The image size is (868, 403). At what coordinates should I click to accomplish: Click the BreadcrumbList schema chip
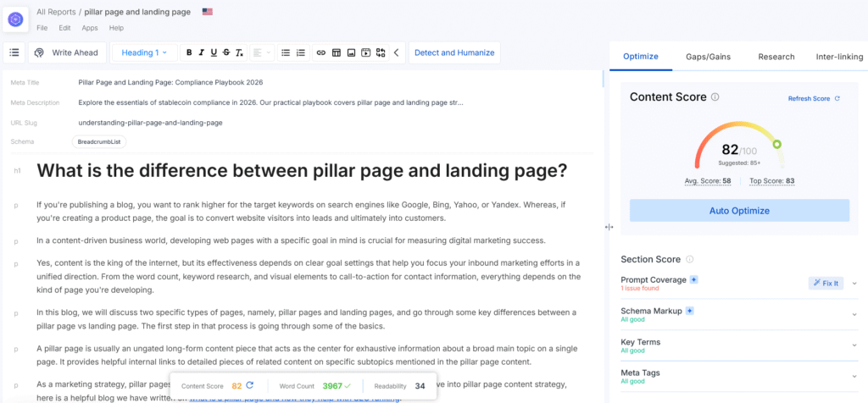[99, 141]
